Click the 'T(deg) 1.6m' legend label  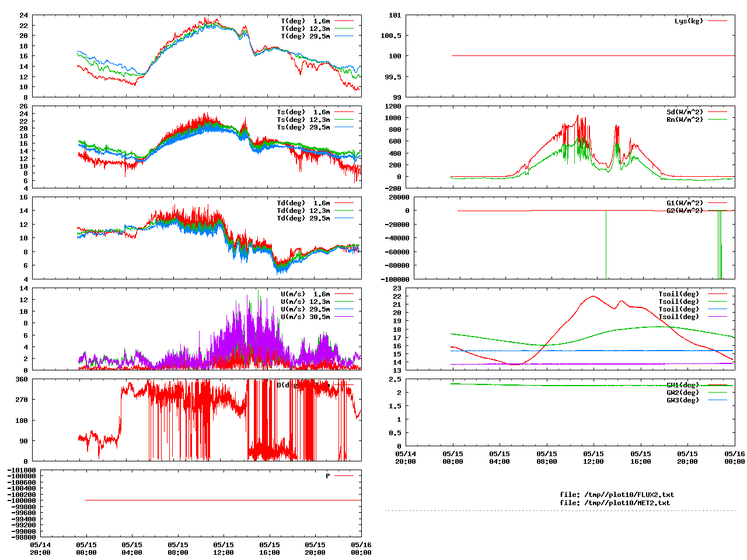pos(305,21)
